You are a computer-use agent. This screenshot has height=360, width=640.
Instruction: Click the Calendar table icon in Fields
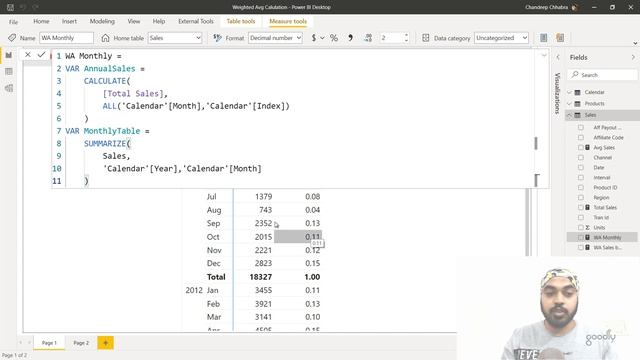(x=578, y=92)
